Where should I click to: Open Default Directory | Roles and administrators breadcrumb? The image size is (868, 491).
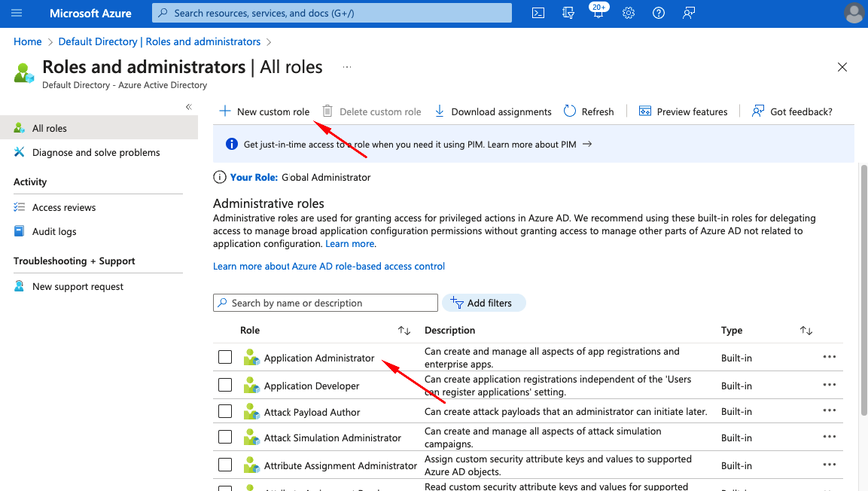[x=160, y=41]
